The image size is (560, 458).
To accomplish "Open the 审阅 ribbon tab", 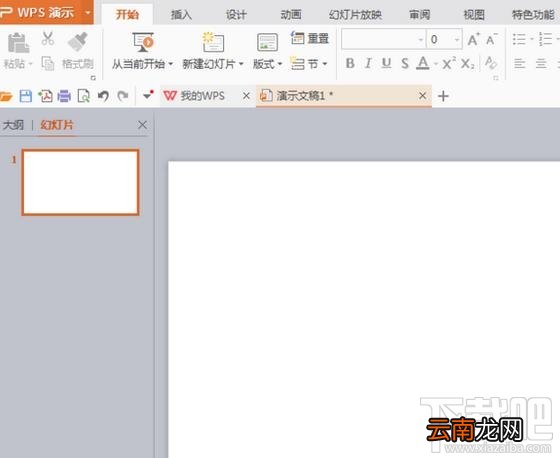I will 420,15.
